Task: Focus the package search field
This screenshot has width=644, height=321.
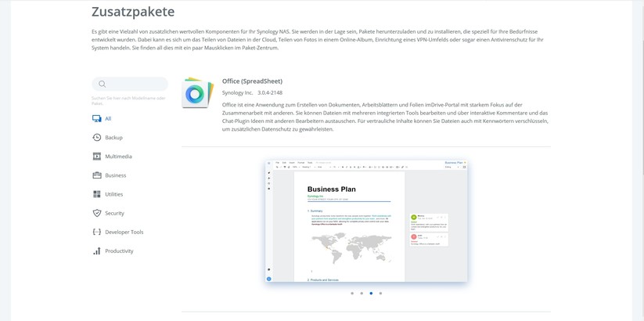Action: tap(130, 84)
